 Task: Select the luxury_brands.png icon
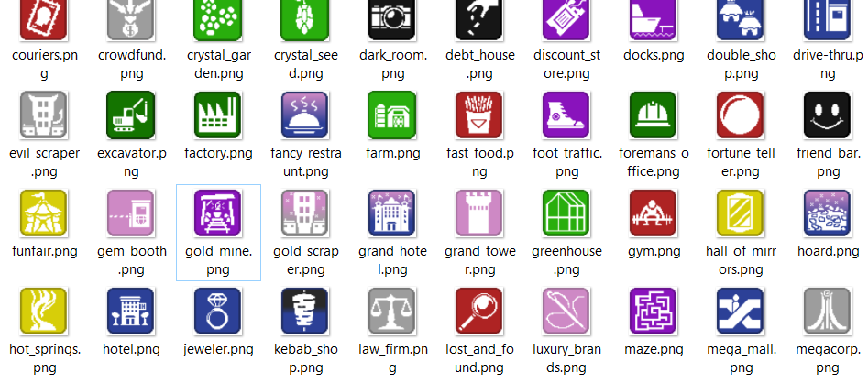(x=566, y=311)
